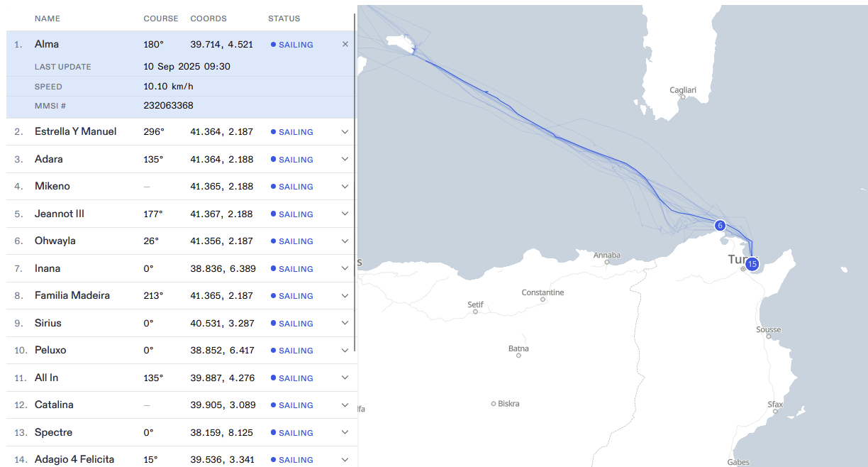Viewport: 868px width, 467px height.
Task: Expand the Spectre row chevron
Action: click(x=345, y=432)
